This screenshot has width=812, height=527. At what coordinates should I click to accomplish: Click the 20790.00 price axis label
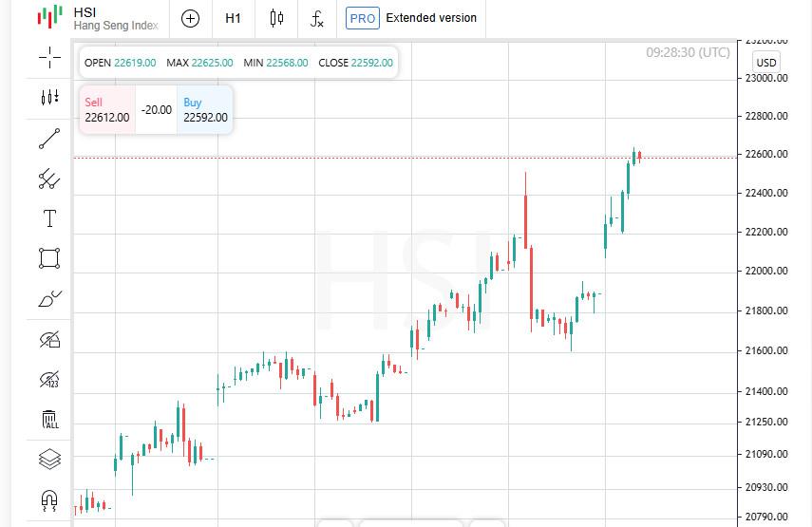[765, 517]
